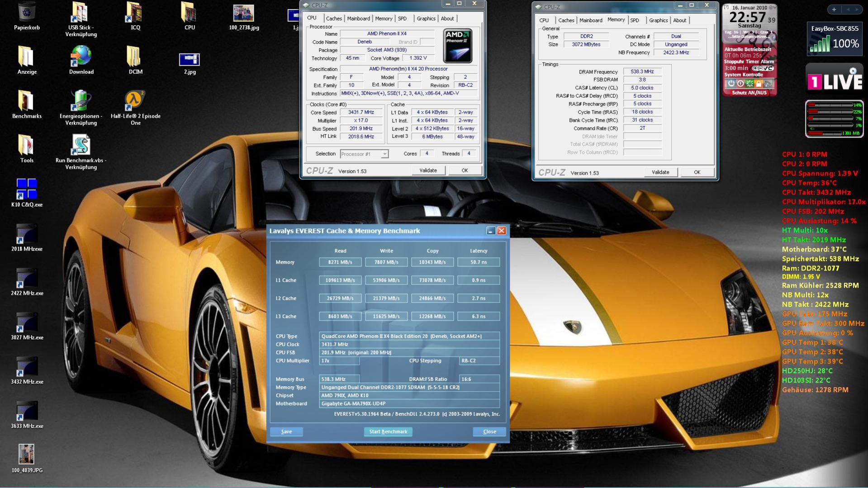Click Validate in the CPU-Z memory timings window
This screenshot has height=488, width=868.
point(660,172)
